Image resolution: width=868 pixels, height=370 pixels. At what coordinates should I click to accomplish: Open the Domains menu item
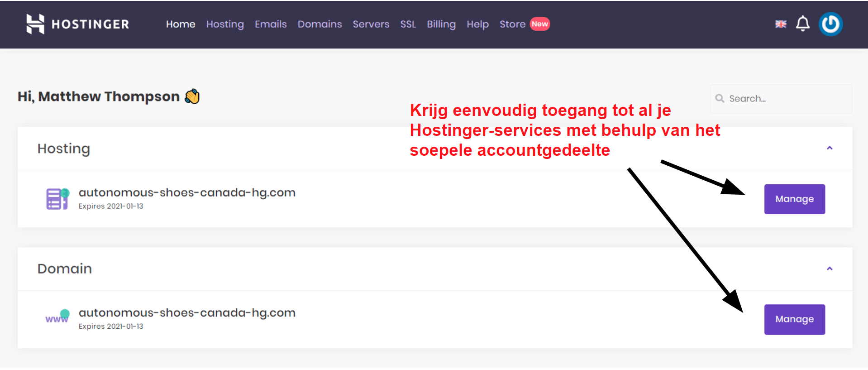tap(320, 24)
